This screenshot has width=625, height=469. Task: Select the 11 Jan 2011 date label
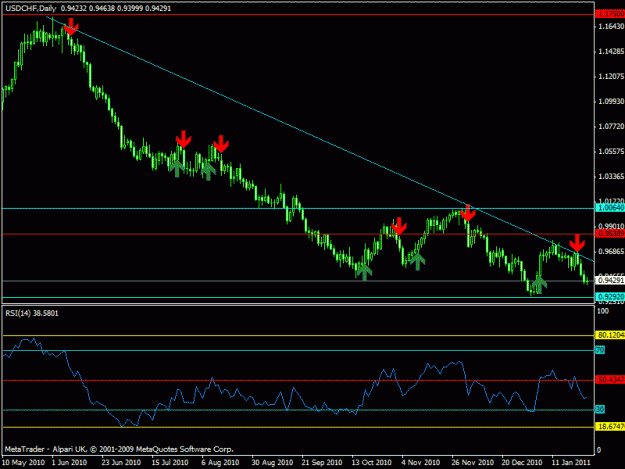(x=571, y=463)
